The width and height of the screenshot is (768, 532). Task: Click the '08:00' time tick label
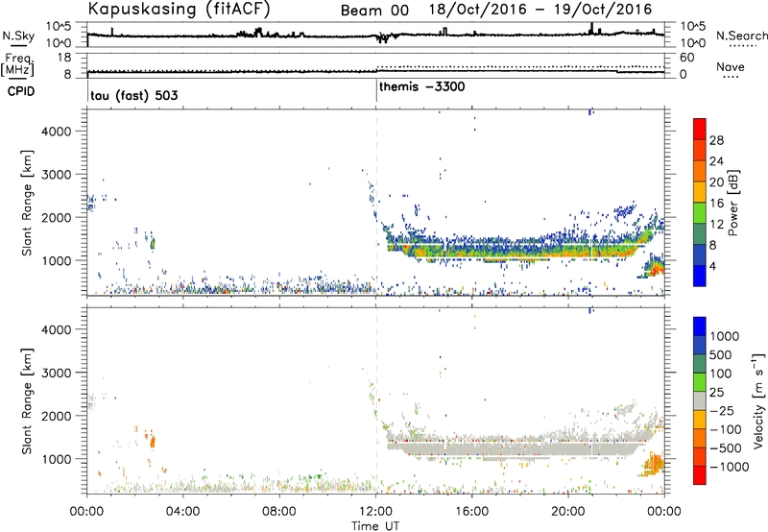279,512
